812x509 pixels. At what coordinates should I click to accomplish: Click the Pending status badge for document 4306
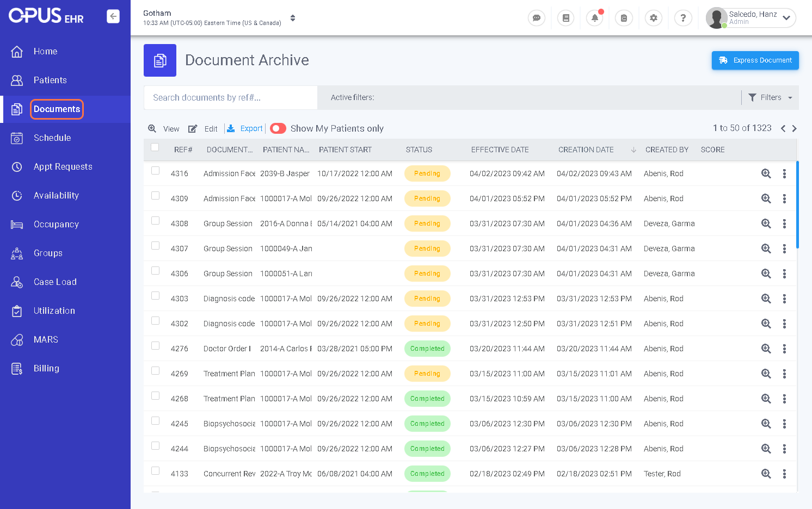tap(427, 274)
